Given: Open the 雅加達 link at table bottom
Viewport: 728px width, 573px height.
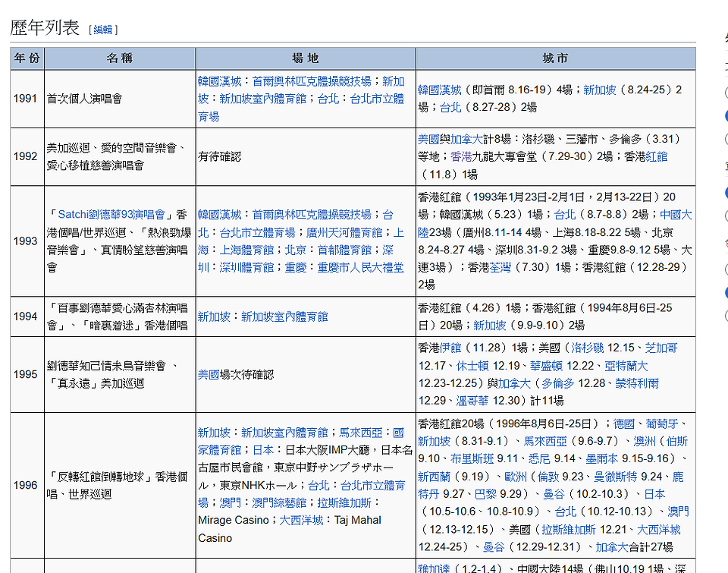Looking at the screenshot, I should [x=434, y=568].
